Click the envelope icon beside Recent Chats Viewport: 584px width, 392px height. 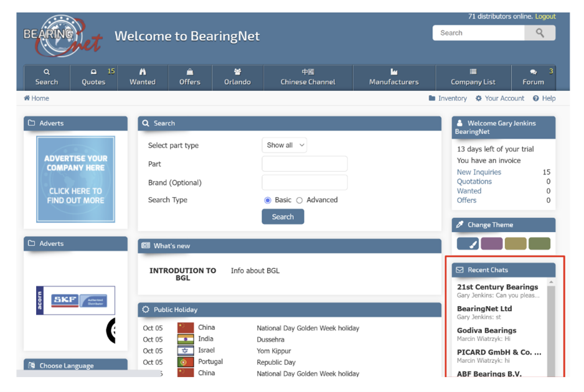[x=459, y=269]
